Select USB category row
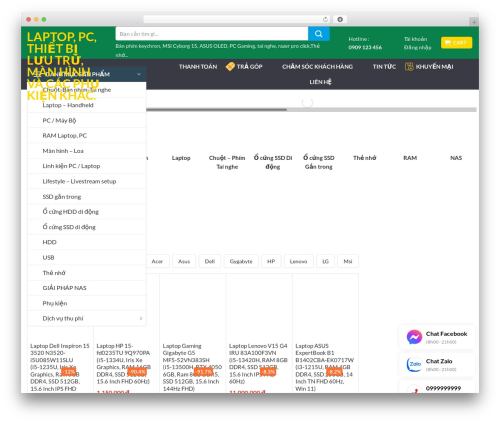500x423 pixels. click(x=87, y=257)
